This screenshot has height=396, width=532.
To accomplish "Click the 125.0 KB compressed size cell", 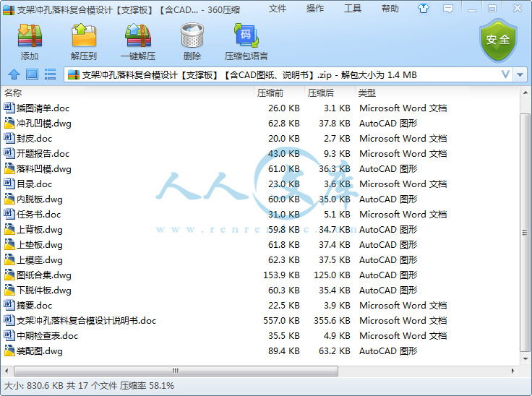I will coord(332,275).
